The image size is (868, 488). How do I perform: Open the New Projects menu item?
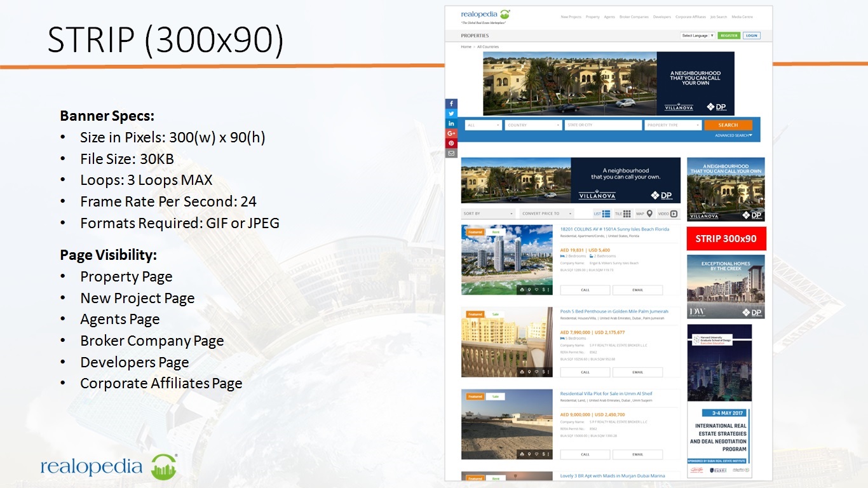click(x=571, y=17)
